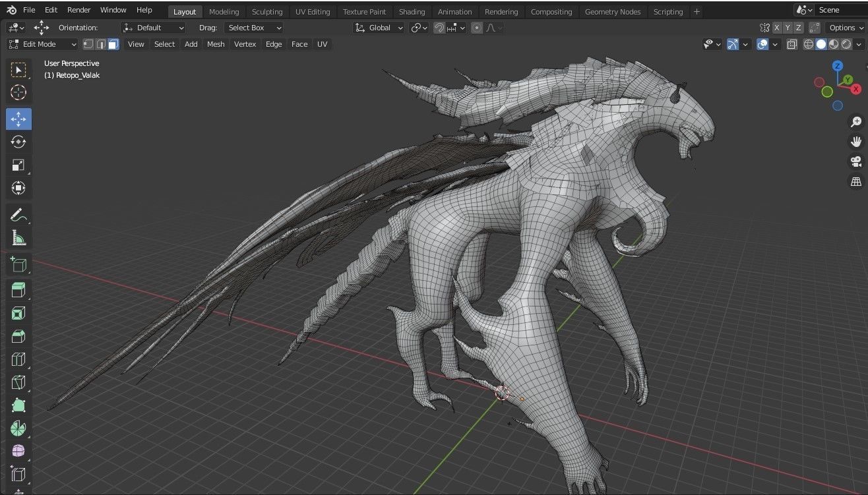Activate the 3D Cursor tool
868x495 pixels.
click(18, 92)
